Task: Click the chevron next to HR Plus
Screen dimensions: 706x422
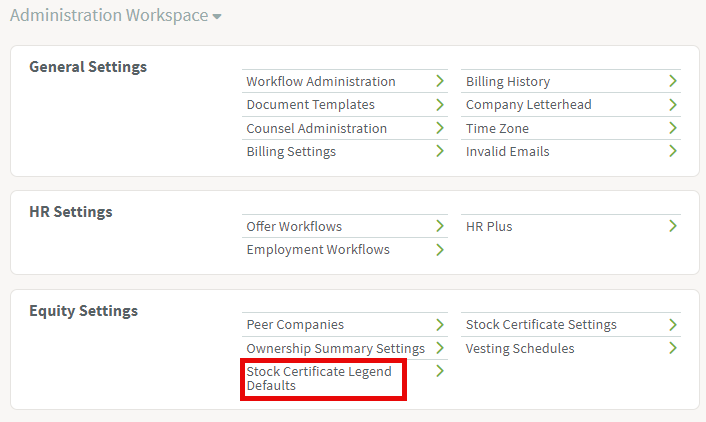Action: (673, 226)
